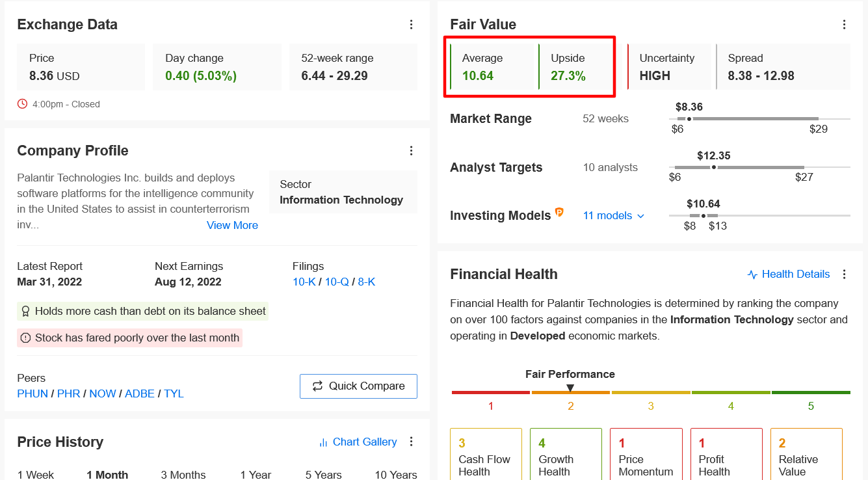Click the yellow rating segment numbered 3

click(651, 393)
